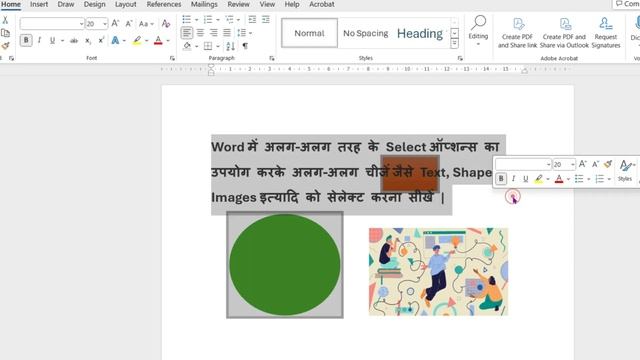Toggle Underline in the ribbon Font group

tap(52, 40)
